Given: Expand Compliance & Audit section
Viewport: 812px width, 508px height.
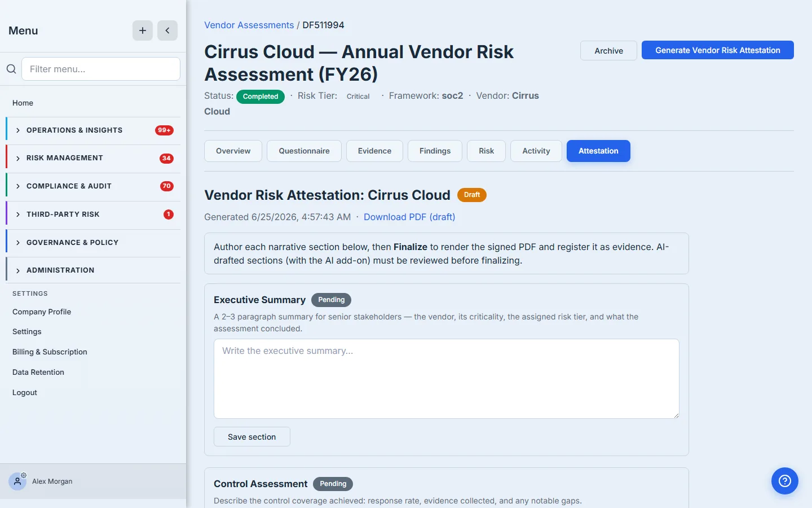Looking at the screenshot, I should click(x=93, y=186).
